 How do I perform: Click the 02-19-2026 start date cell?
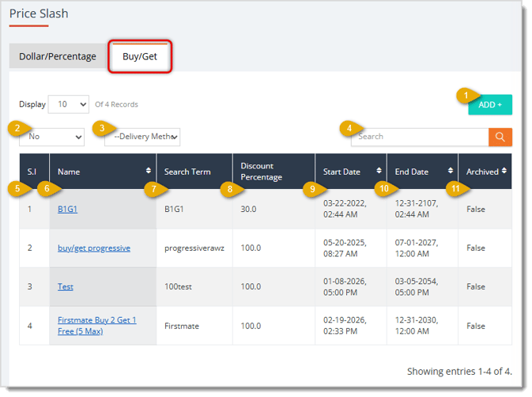(351, 326)
